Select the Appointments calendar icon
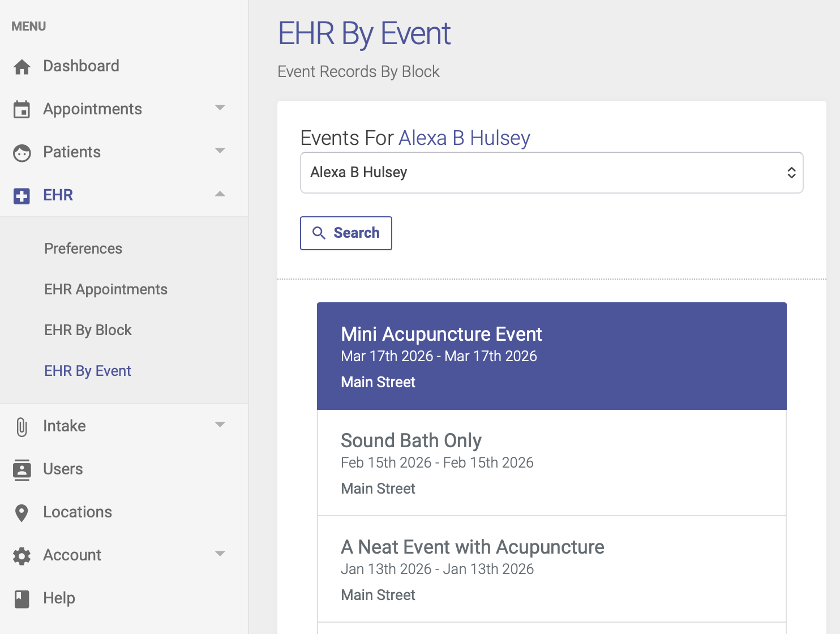840x634 pixels. click(22, 109)
